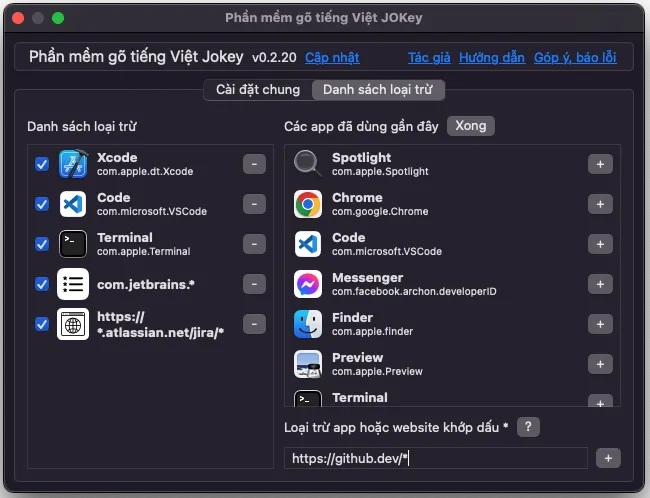This screenshot has width=650, height=498.
Task: Click the VSCode icon in recent apps
Action: (308, 244)
